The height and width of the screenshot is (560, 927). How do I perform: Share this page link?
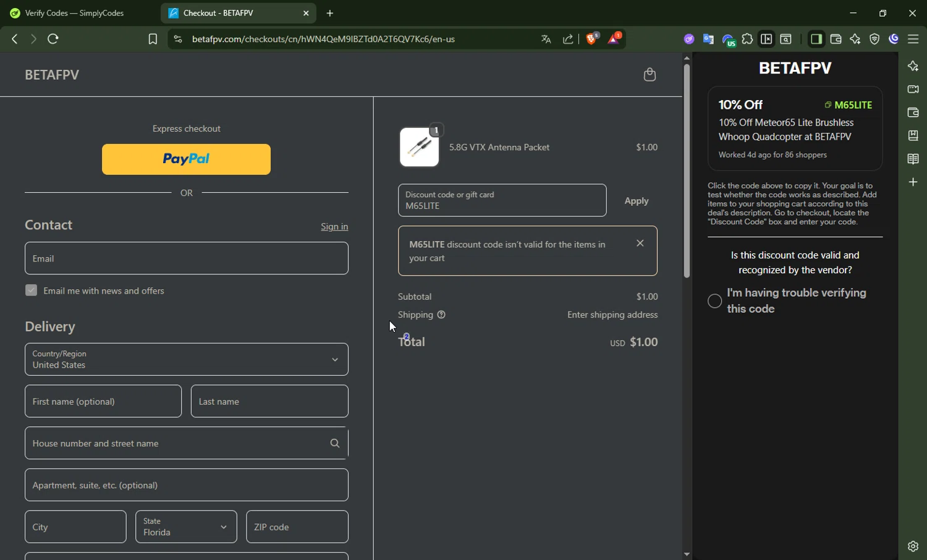pos(568,39)
